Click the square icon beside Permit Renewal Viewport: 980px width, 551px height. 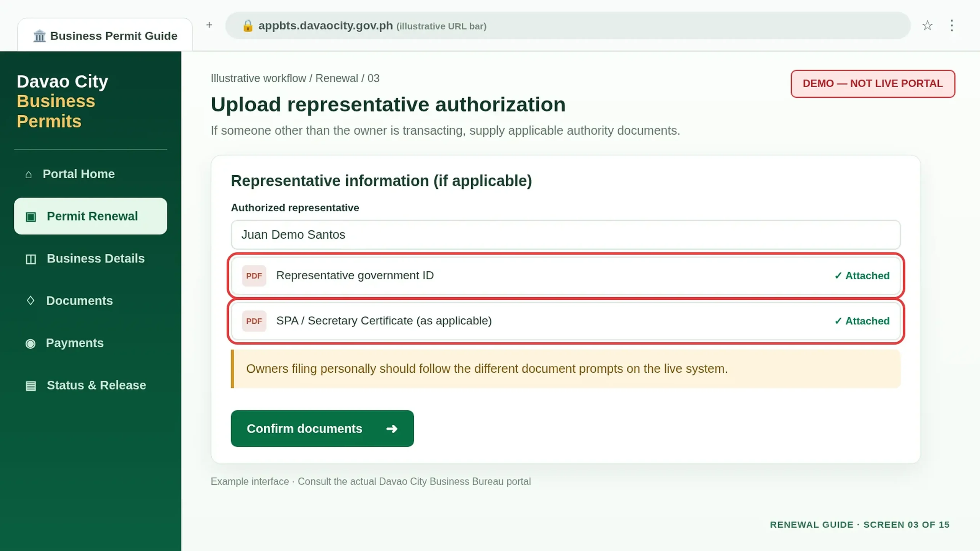click(31, 217)
